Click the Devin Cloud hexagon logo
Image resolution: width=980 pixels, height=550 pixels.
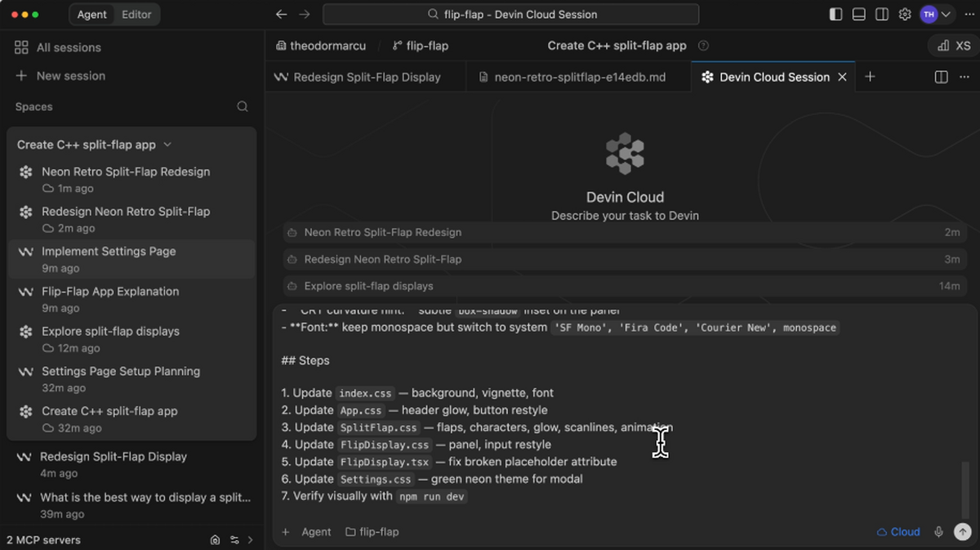(625, 153)
